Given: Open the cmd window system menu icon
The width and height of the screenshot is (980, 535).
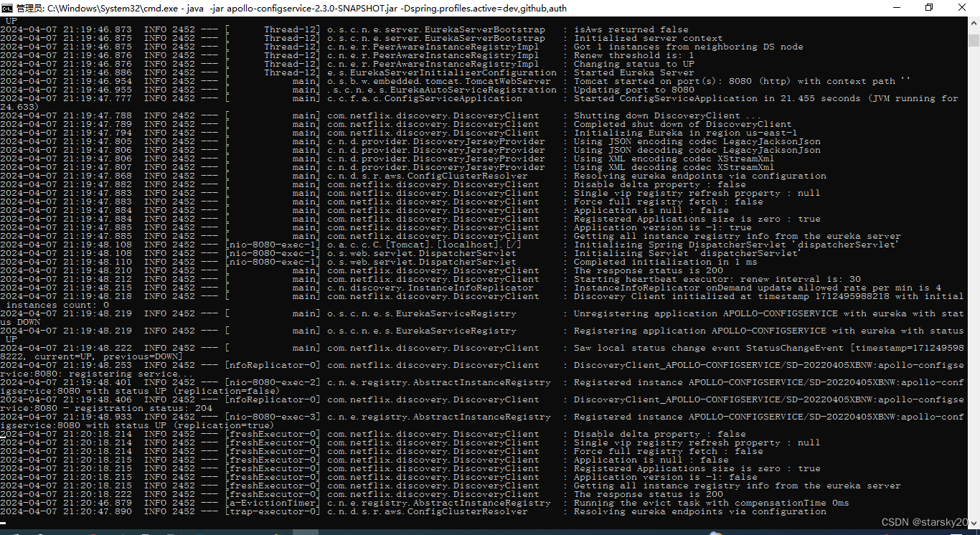Looking at the screenshot, I should pos(6,7).
